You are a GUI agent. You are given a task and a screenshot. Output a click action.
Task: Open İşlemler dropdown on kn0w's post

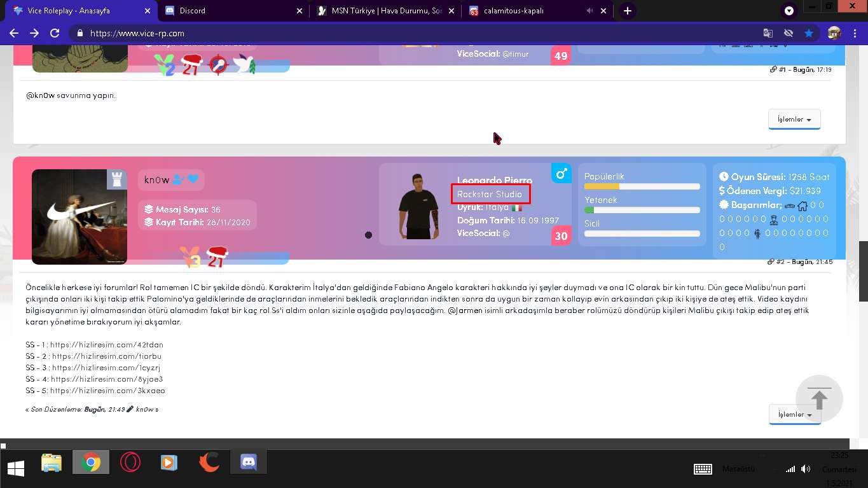[794, 414]
